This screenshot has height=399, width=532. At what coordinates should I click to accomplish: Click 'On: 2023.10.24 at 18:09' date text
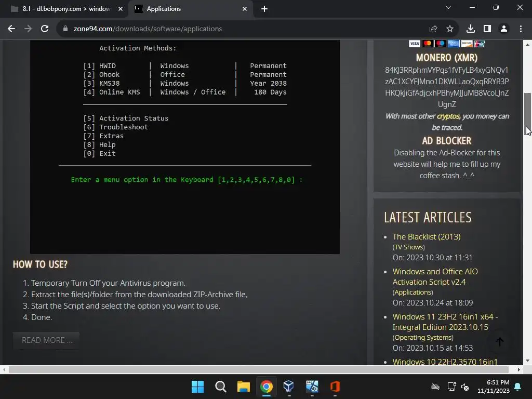pos(433,302)
